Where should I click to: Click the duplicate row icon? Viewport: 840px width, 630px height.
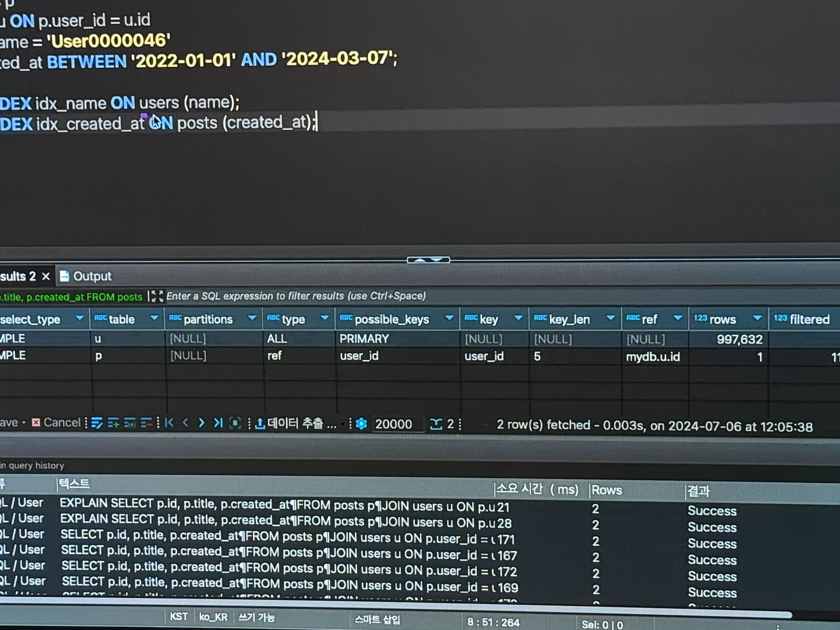[x=130, y=423]
